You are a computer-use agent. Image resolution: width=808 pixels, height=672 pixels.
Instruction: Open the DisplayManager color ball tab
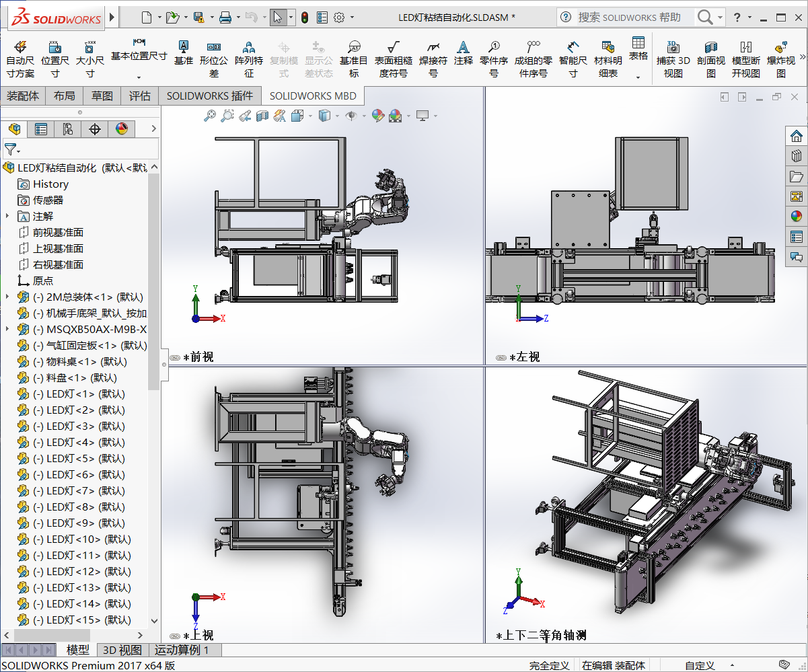122,128
